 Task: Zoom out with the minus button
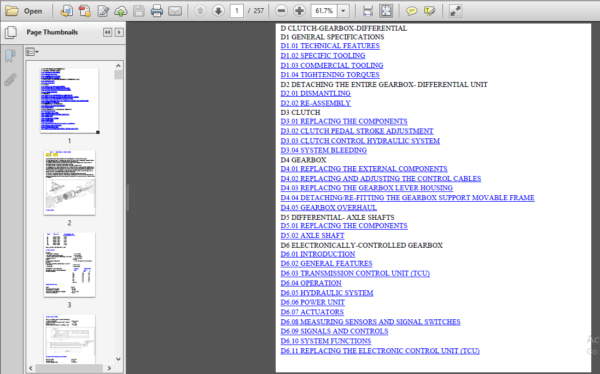point(281,11)
